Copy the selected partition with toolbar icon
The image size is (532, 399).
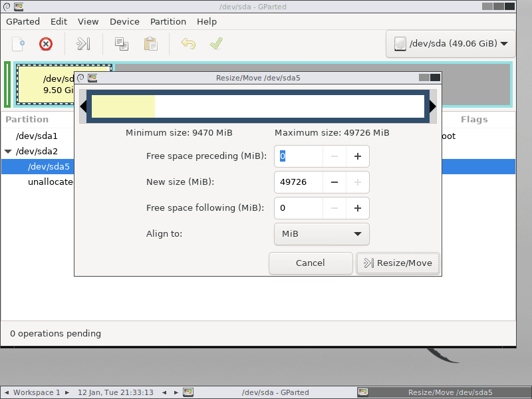click(121, 43)
